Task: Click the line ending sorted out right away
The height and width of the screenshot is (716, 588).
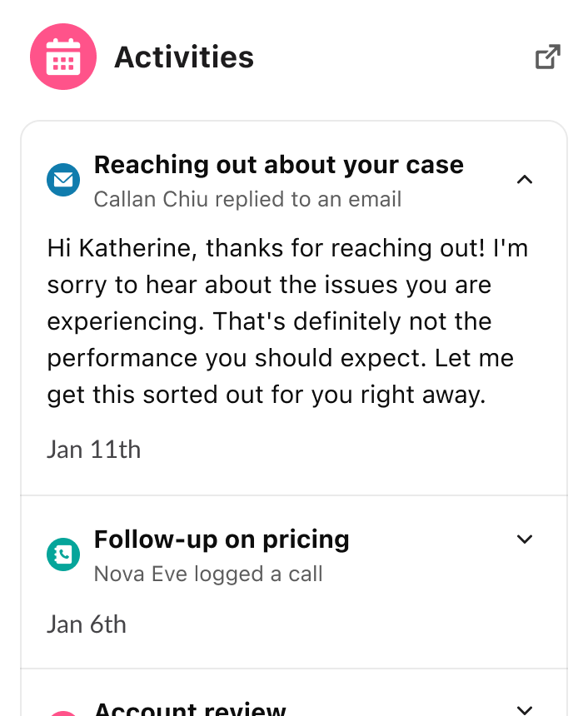Action: point(266,395)
